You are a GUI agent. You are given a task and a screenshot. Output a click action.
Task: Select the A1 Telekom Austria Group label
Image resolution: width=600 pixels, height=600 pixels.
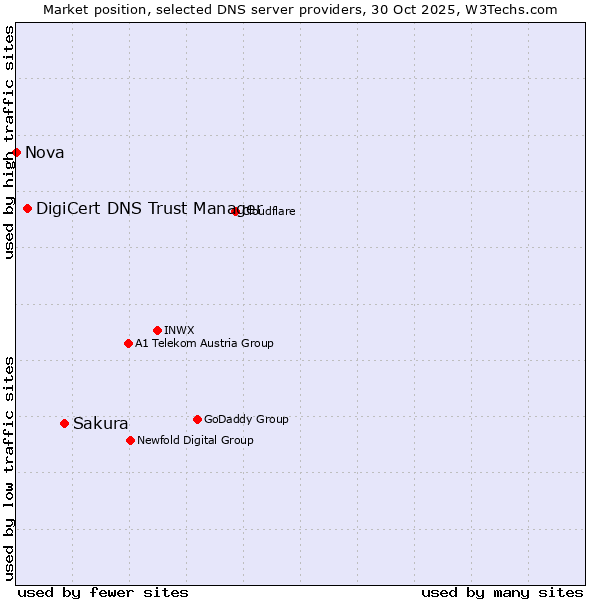tap(204, 343)
